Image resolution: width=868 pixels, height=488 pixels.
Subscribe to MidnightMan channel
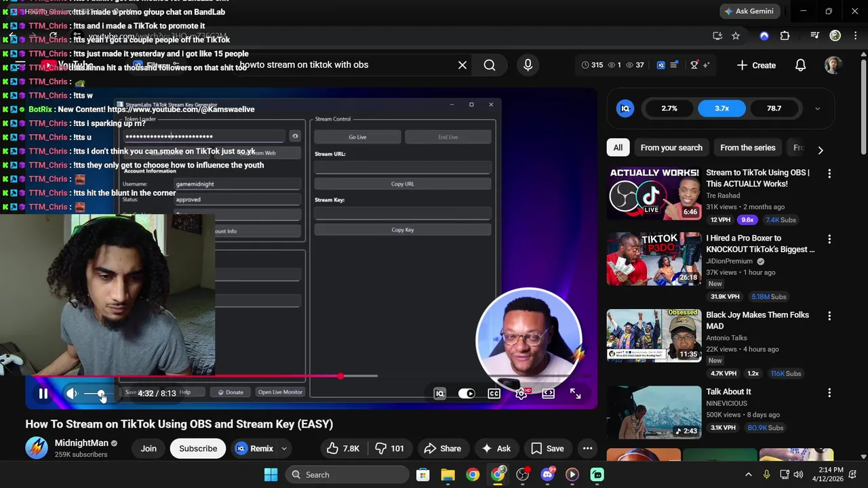tap(198, 448)
